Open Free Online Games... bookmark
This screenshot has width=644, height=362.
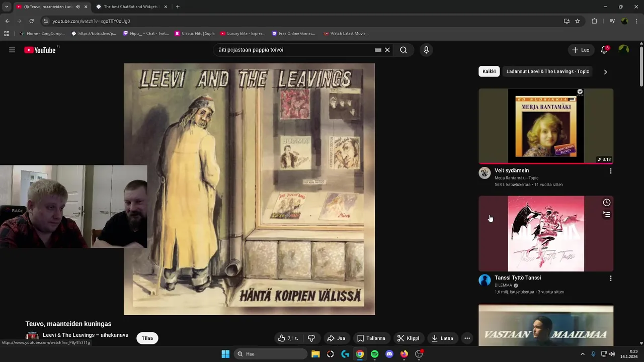click(x=293, y=34)
